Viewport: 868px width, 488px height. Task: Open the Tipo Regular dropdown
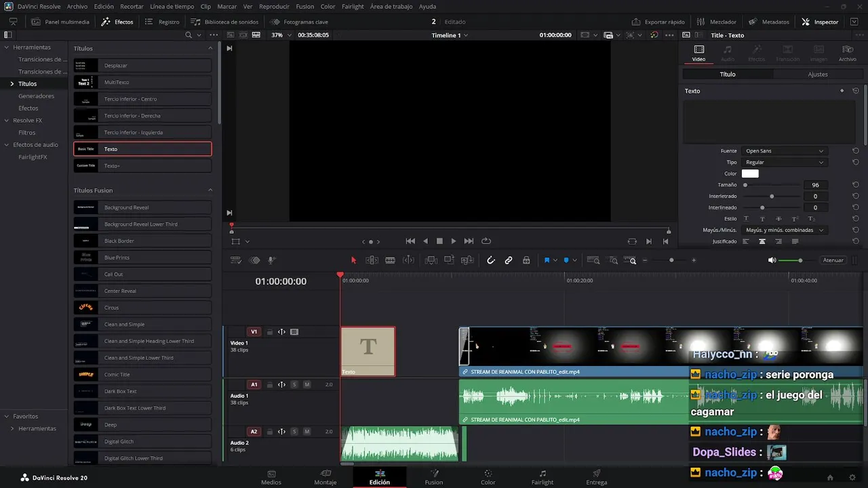[785, 163]
